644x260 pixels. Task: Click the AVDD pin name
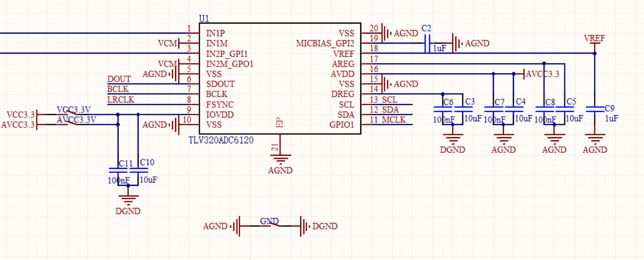(x=343, y=74)
